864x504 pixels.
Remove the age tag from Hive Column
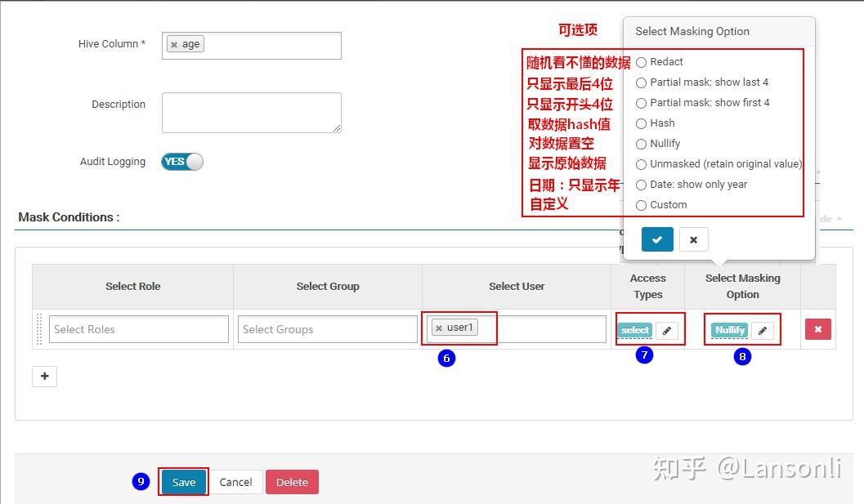pos(177,44)
